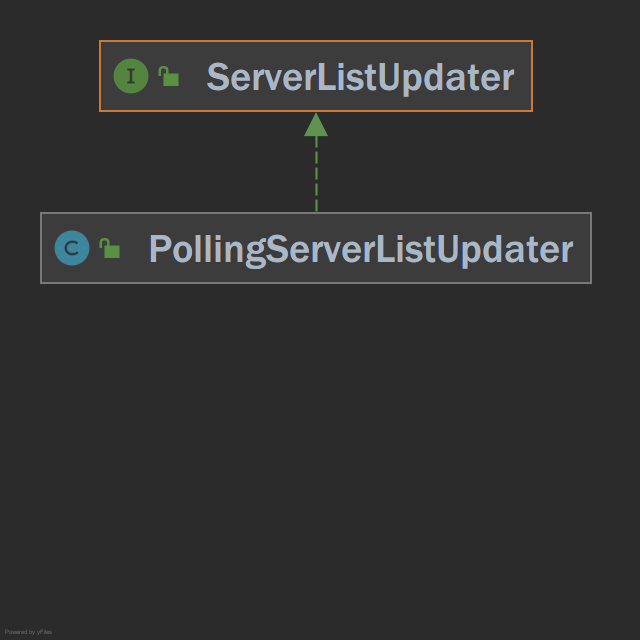Click the green triangular arrowhead under ServerListUpdater
Screen dimensions: 640x640
[x=316, y=124]
